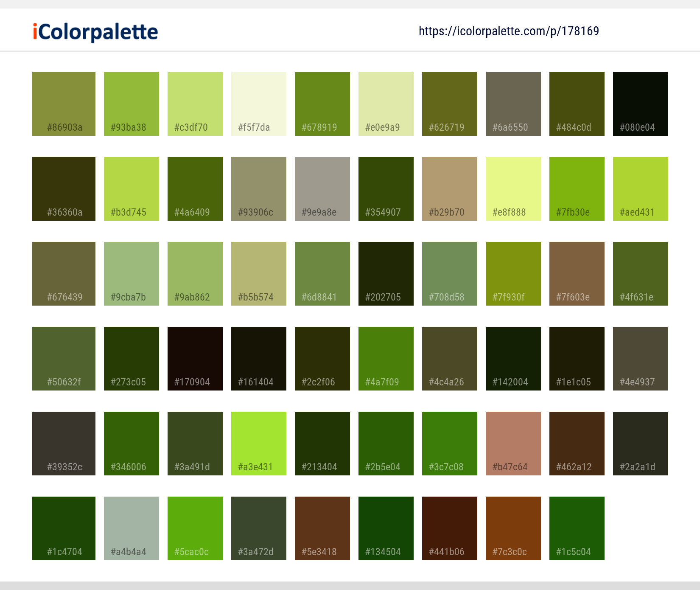Open the icolorpalette.com/p/178169 URL

coord(509,31)
